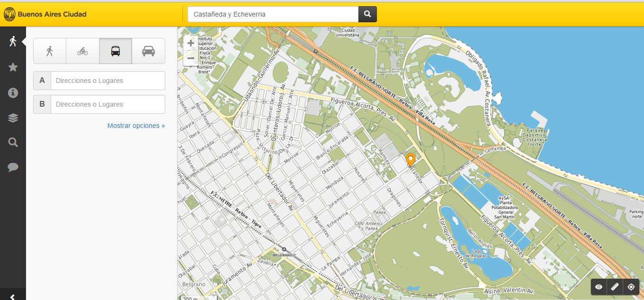Select the bicycle route mode
This screenshot has width=644, height=300.
[x=82, y=51]
